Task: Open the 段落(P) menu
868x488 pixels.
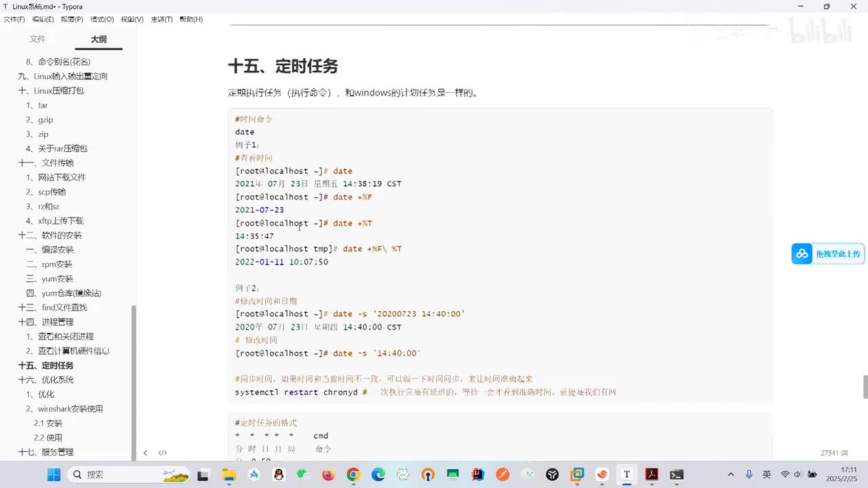Action: (x=72, y=19)
